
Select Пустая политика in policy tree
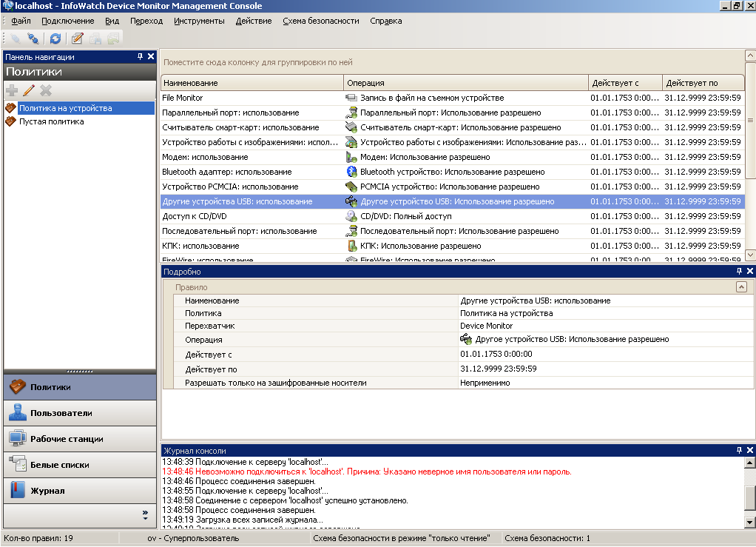(x=51, y=121)
